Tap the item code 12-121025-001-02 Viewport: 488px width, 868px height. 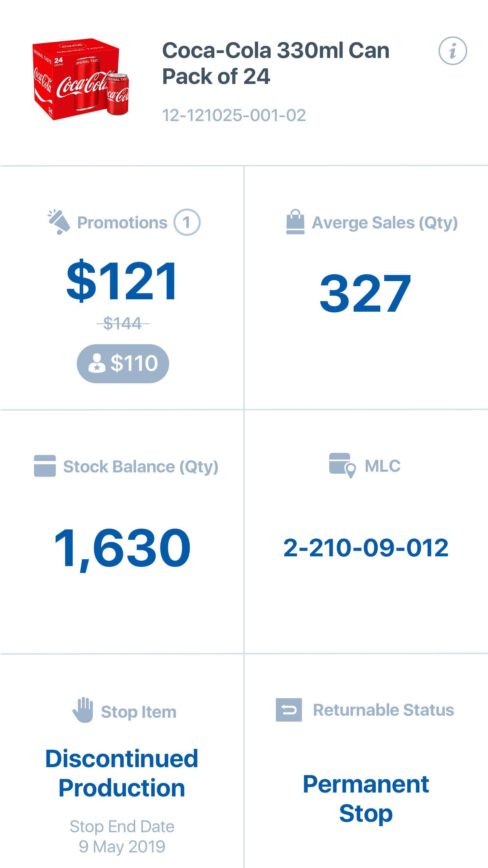[x=234, y=115]
